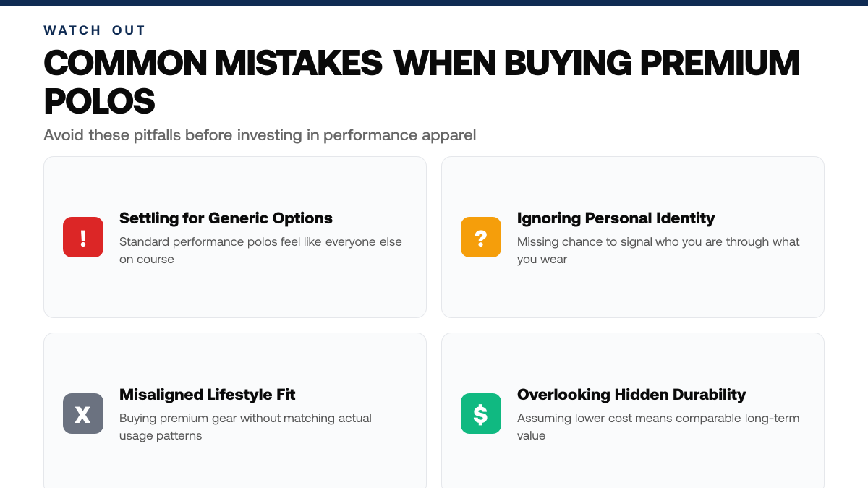Click text about buying premium gear
868x488 pixels.
click(245, 427)
